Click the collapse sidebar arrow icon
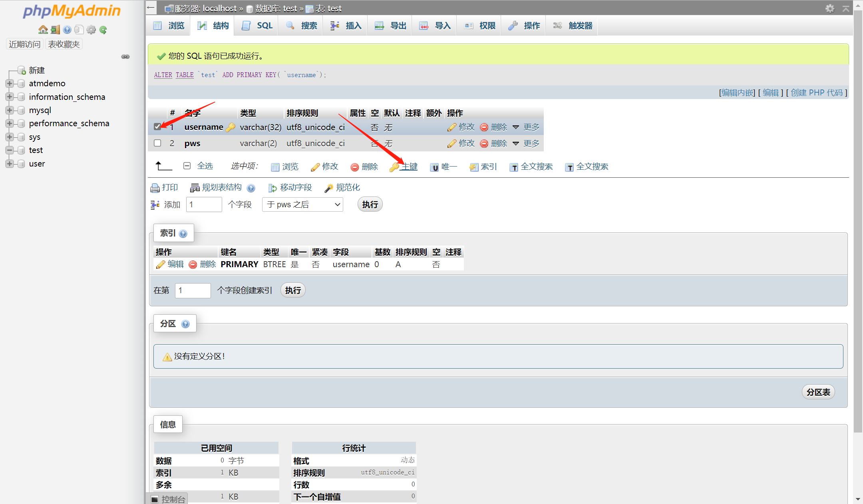 point(151,8)
